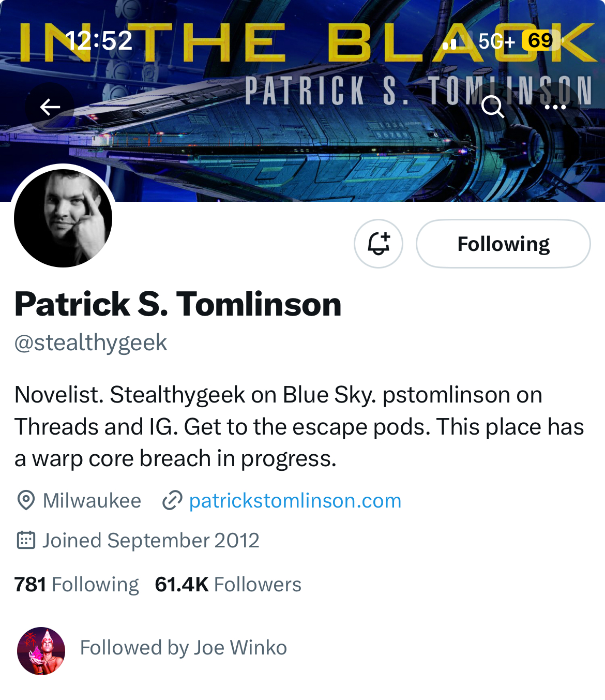
Task: Tap the calendar joined-date icon
Action: pos(26,540)
